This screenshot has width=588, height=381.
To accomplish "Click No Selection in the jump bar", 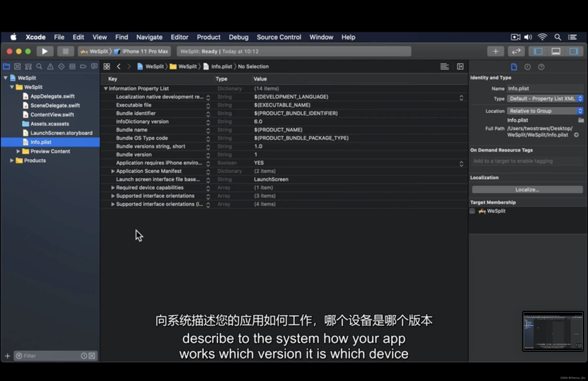I will [253, 66].
